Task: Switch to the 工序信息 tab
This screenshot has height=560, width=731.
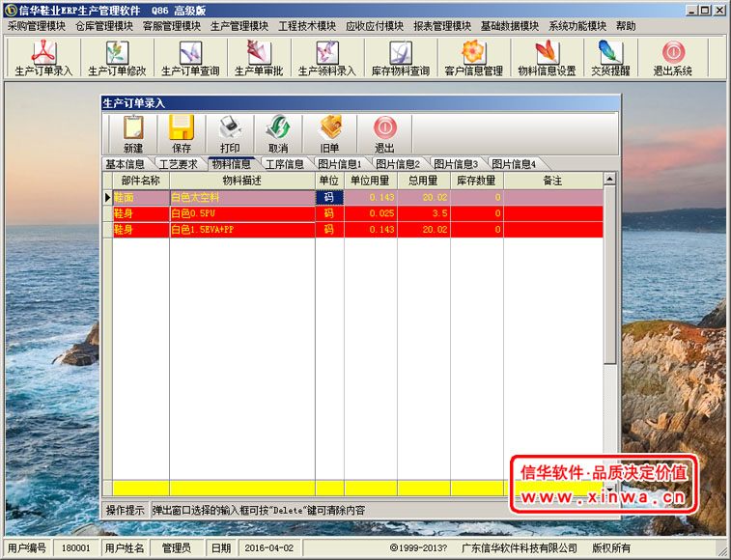Action: click(x=284, y=164)
